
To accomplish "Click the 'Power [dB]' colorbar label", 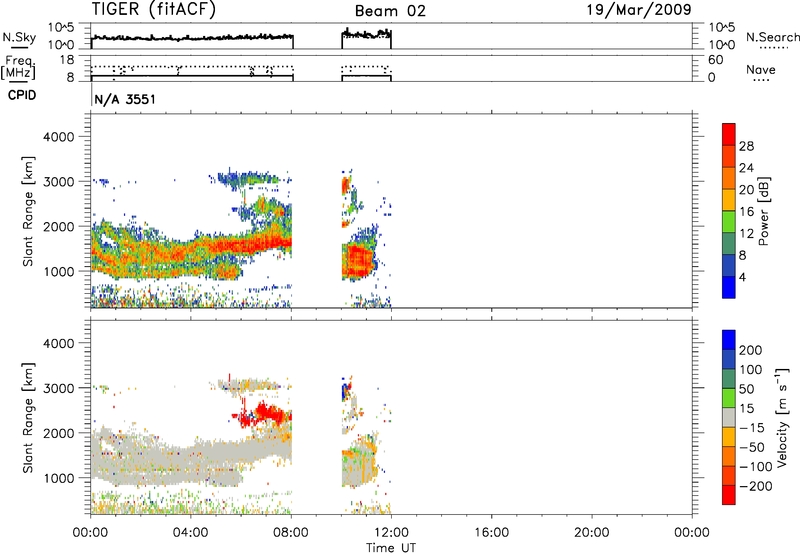I will [x=763, y=211].
